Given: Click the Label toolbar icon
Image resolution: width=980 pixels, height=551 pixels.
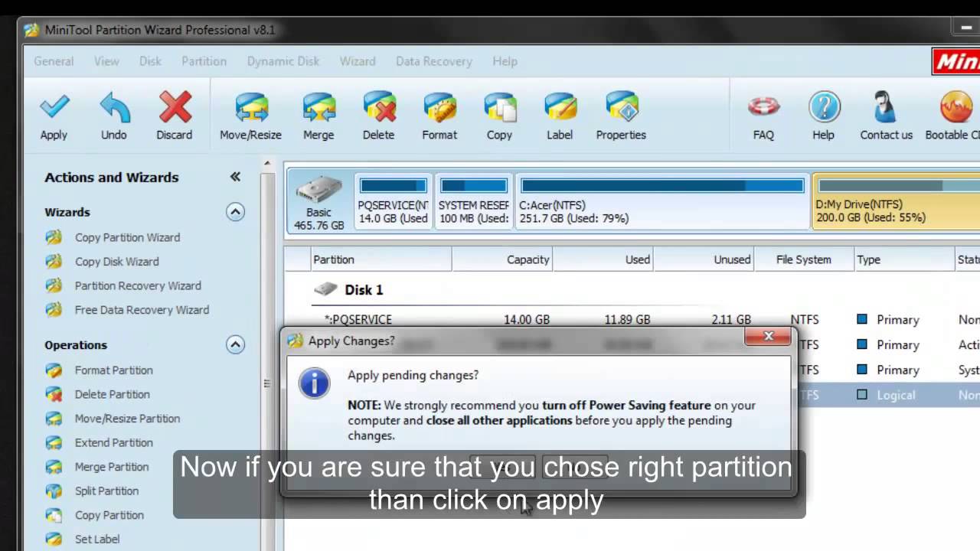Looking at the screenshot, I should point(560,108).
